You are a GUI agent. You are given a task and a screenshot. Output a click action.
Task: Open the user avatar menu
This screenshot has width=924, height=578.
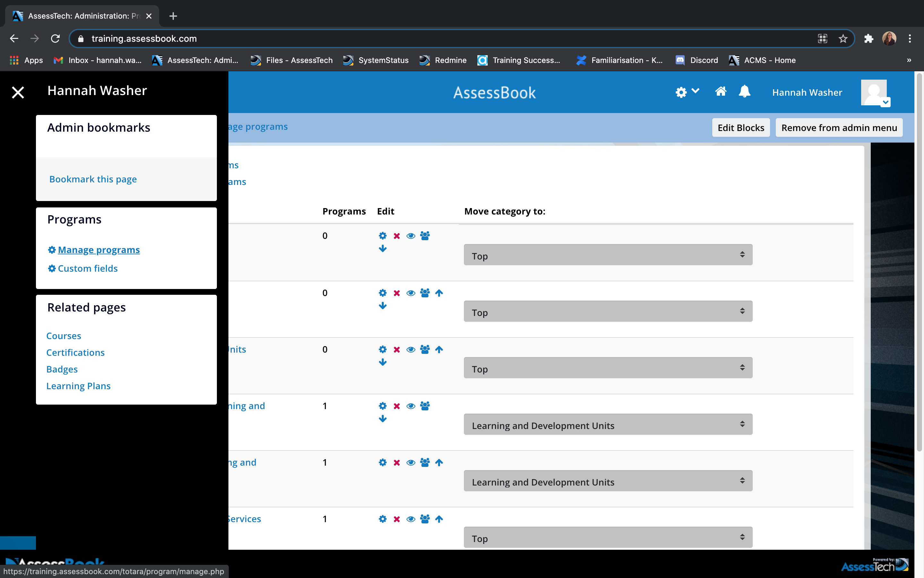[x=875, y=92]
